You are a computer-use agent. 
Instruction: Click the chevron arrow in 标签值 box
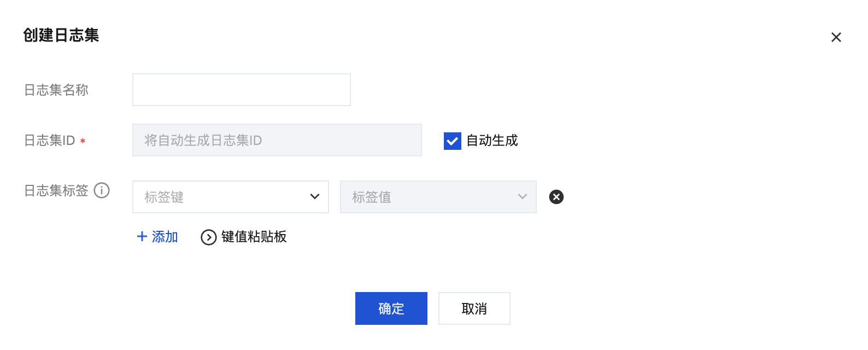tap(523, 197)
